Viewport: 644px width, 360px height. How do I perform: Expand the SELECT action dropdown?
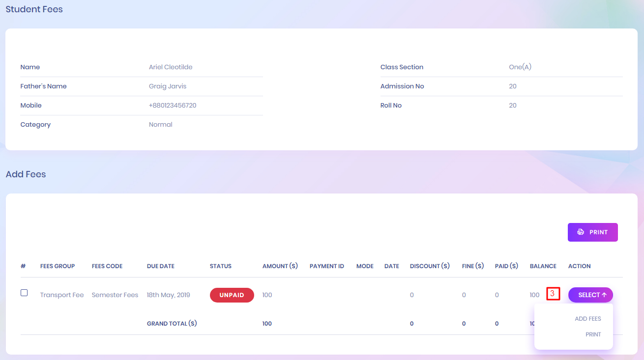(x=590, y=295)
